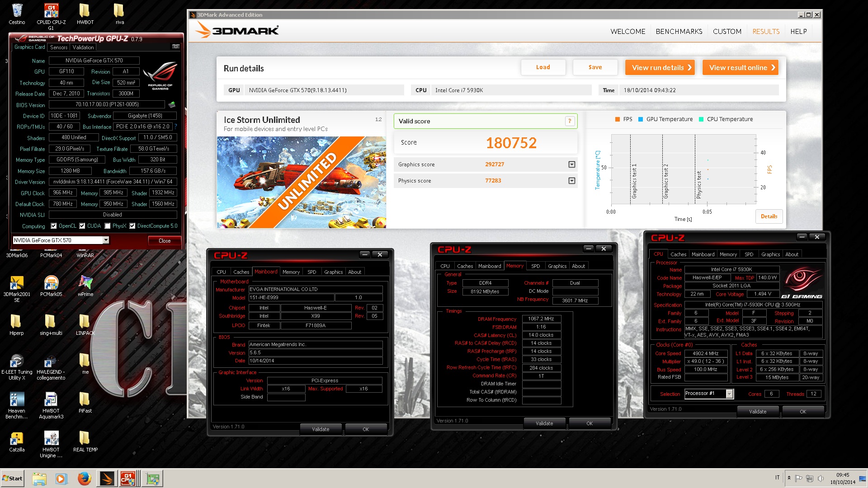
Task: Click GPU Temperature blue legend swatch
Action: pyautogui.click(x=641, y=119)
